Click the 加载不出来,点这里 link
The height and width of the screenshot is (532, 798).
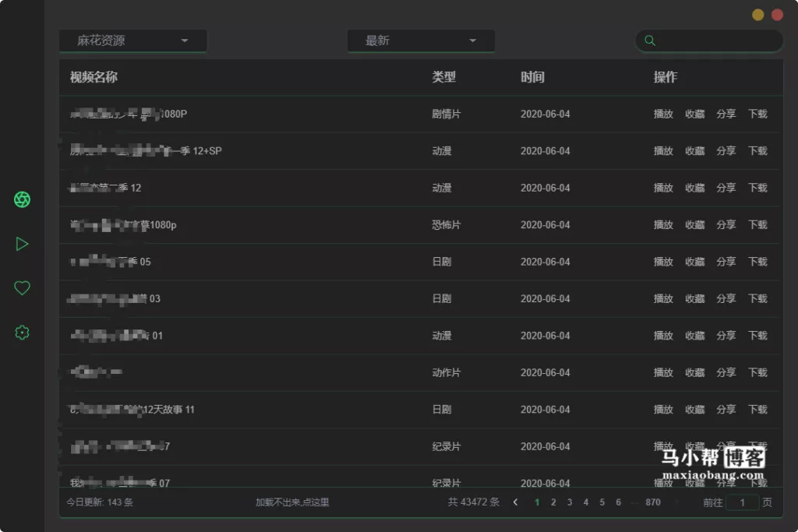pos(292,502)
